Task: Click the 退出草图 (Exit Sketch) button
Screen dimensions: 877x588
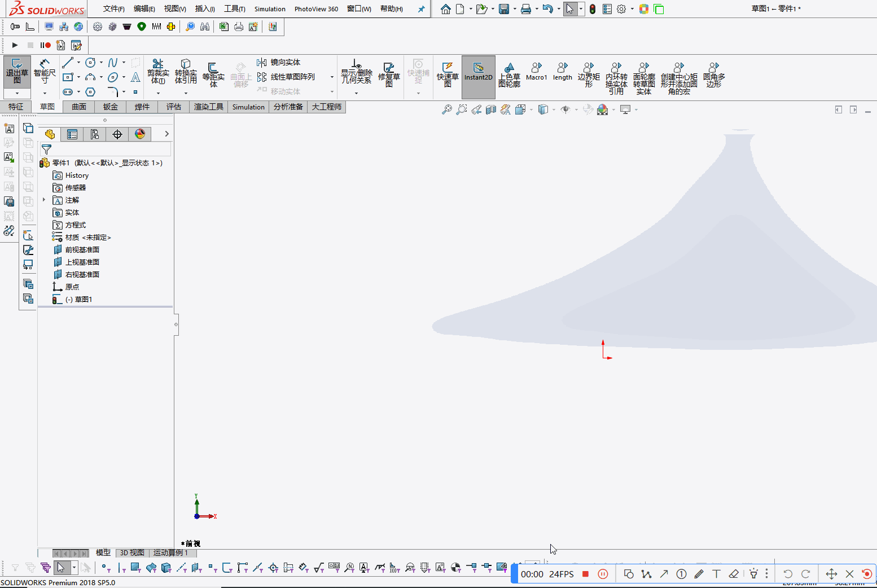Action: [17, 72]
